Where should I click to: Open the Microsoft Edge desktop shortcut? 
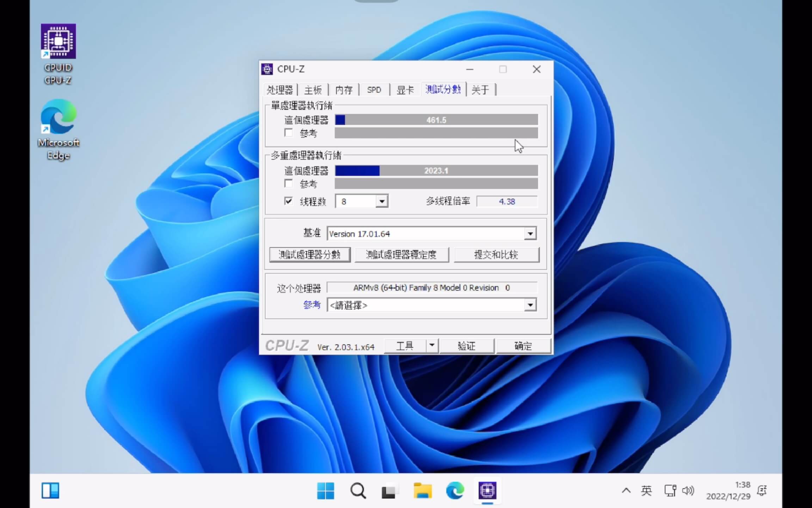(58, 117)
